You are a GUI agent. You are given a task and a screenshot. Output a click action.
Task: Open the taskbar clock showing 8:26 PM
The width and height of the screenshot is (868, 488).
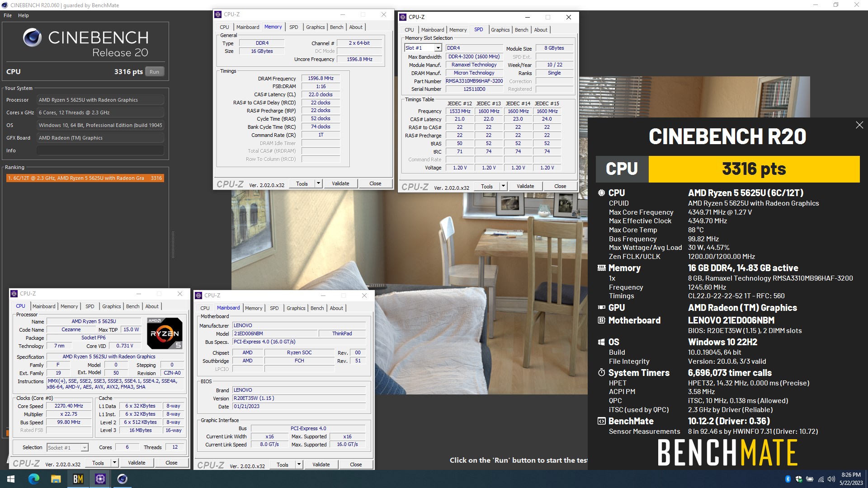(x=851, y=479)
